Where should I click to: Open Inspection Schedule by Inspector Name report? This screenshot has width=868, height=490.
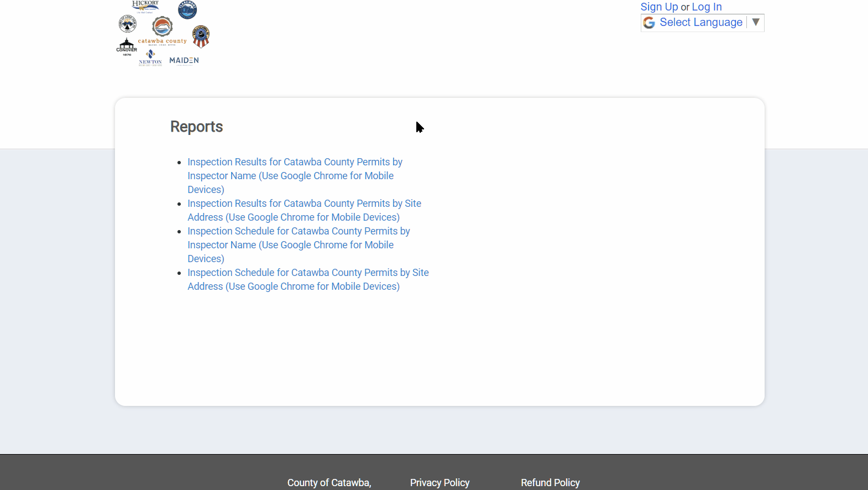click(299, 244)
